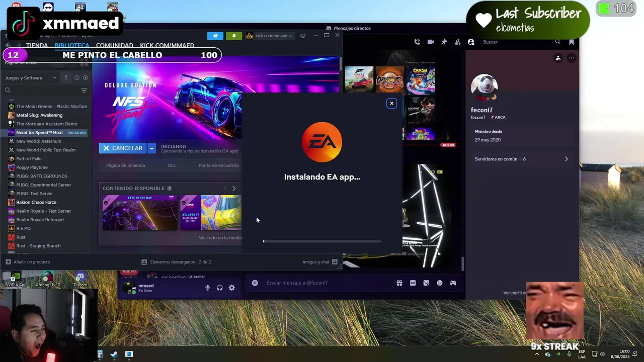
Task: Click the sort arrow icon in library
Action: tap(66, 78)
